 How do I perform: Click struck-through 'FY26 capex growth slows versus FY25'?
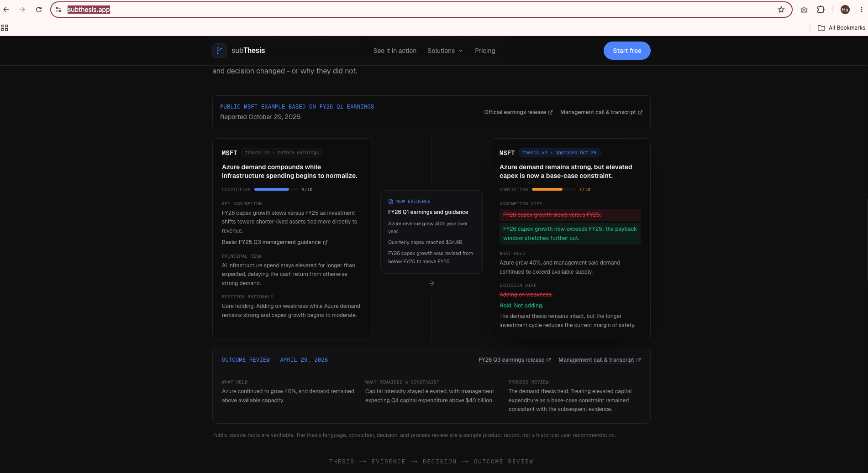click(552, 215)
